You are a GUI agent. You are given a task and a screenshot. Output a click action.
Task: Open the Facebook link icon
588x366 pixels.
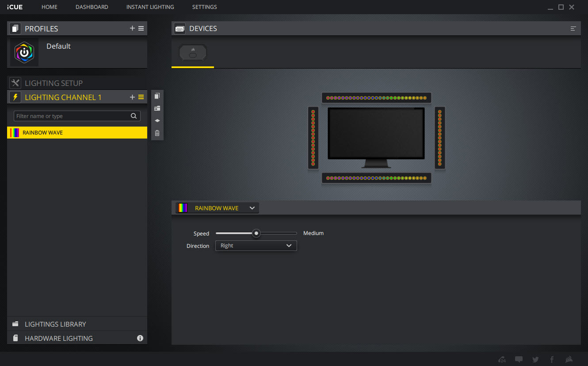pyautogui.click(x=552, y=359)
